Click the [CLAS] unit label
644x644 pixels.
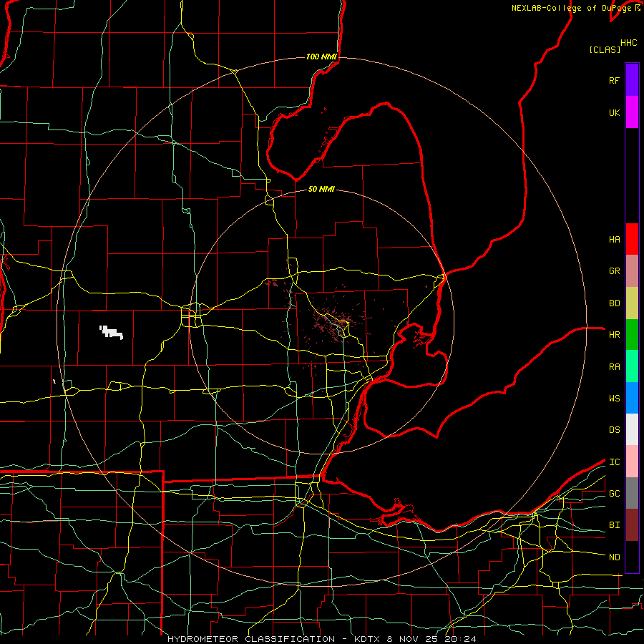[605, 49]
